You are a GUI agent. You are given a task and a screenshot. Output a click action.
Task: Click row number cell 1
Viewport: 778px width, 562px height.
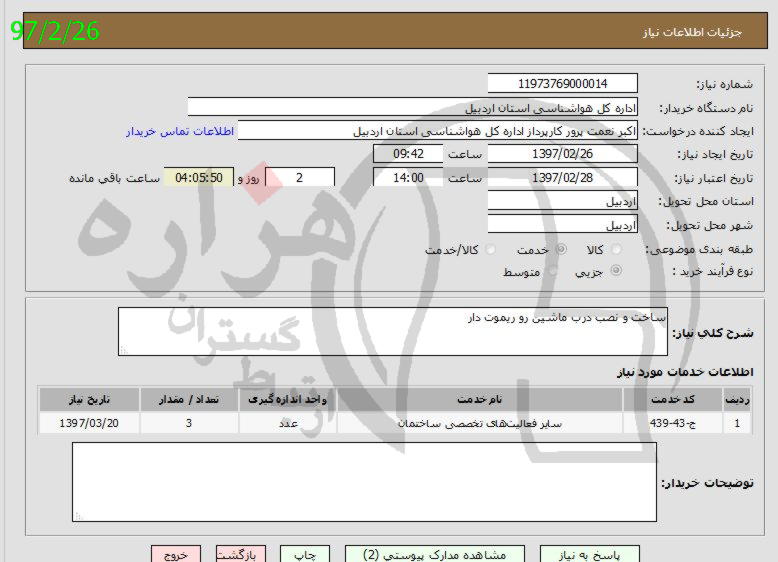(x=737, y=423)
